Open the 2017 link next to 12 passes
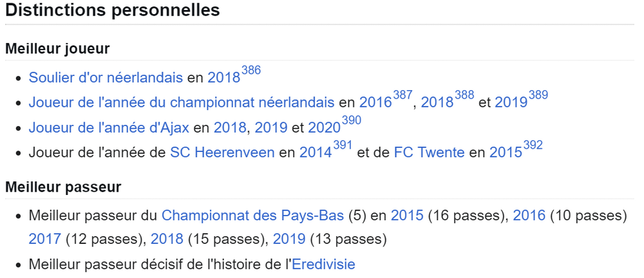The width and height of the screenshot is (644, 278). [x=45, y=239]
